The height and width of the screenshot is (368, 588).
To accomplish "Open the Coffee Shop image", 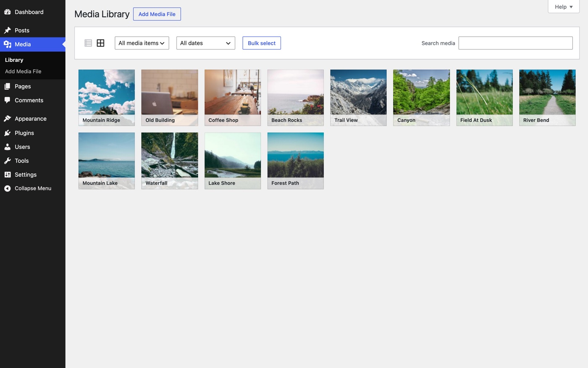I will tap(233, 98).
